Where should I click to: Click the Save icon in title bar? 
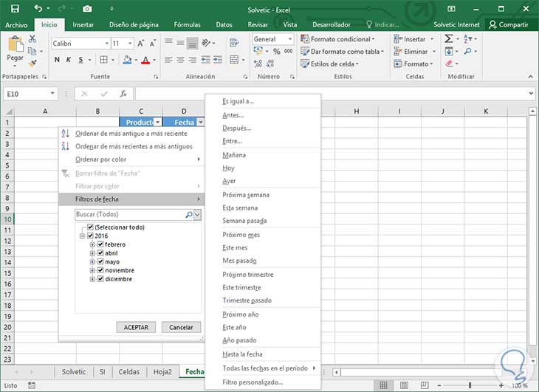[15, 9]
